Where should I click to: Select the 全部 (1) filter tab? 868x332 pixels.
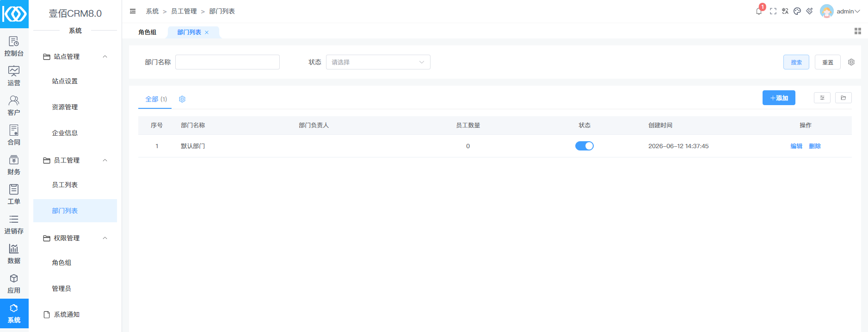tap(156, 99)
